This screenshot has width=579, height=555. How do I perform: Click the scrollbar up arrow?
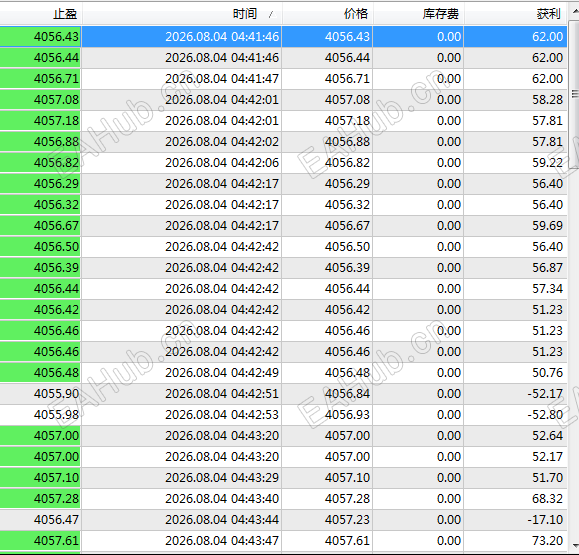point(574,11)
